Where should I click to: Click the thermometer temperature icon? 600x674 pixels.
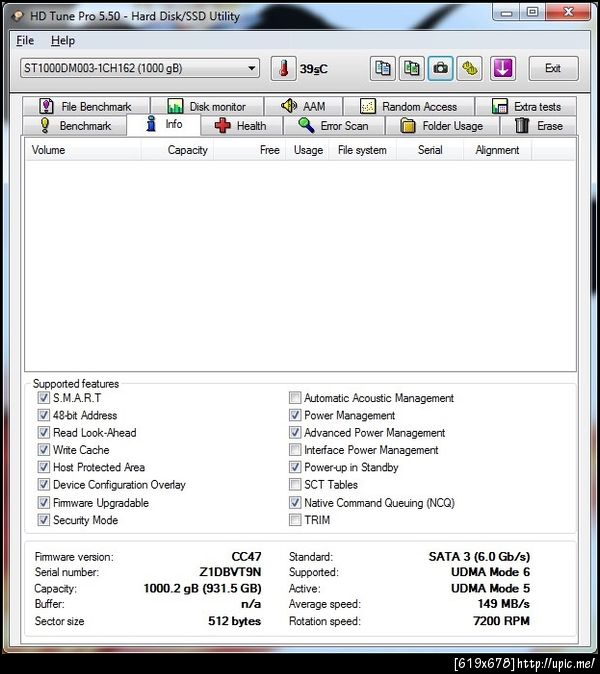[x=284, y=68]
